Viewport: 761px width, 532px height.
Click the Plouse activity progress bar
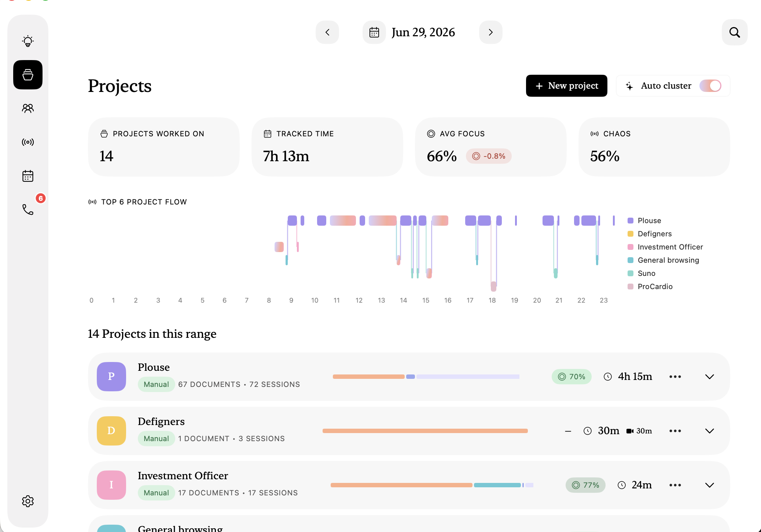(x=426, y=377)
